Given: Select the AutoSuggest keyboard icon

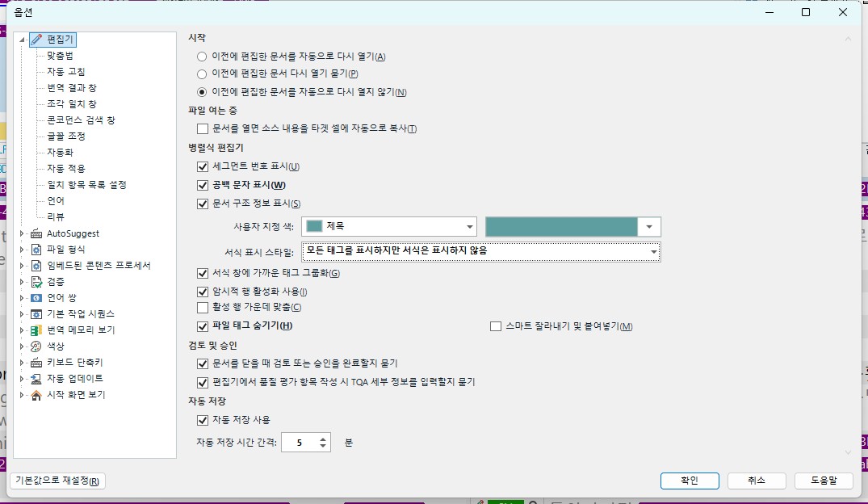Looking at the screenshot, I should 36,233.
